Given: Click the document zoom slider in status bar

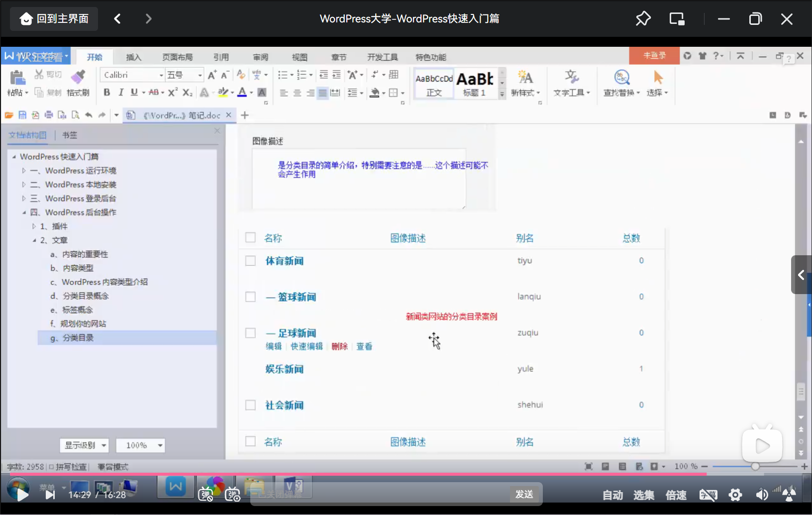Looking at the screenshot, I should (x=754, y=466).
